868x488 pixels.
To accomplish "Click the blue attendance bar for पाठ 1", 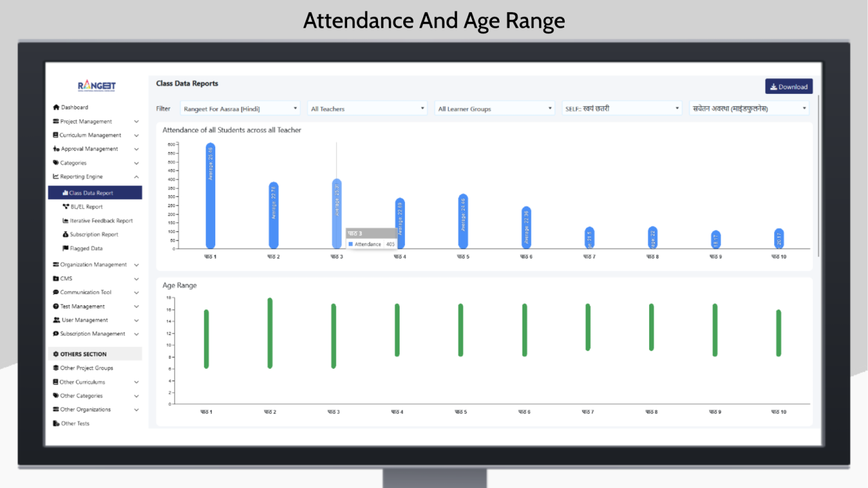I will coord(210,196).
